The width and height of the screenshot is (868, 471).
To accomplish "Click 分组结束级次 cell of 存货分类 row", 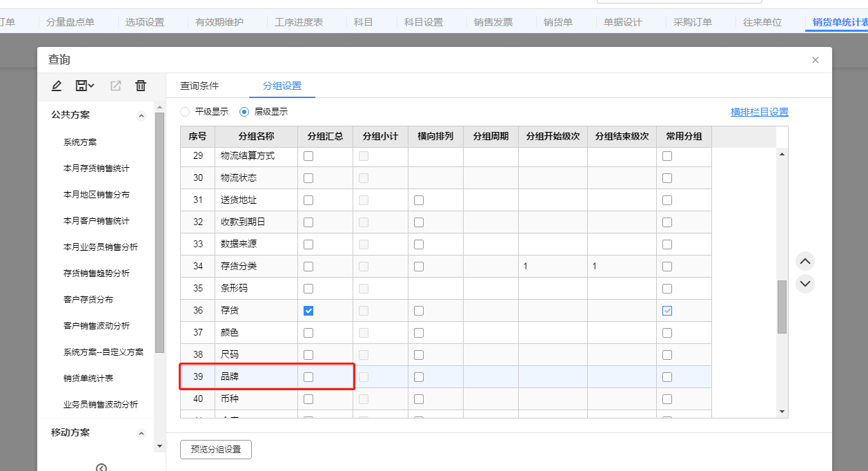I will pos(622,267).
